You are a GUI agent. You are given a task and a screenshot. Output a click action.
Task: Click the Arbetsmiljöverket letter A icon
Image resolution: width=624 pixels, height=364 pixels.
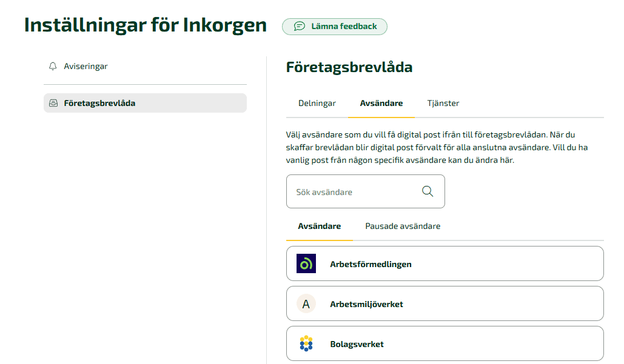point(306,303)
